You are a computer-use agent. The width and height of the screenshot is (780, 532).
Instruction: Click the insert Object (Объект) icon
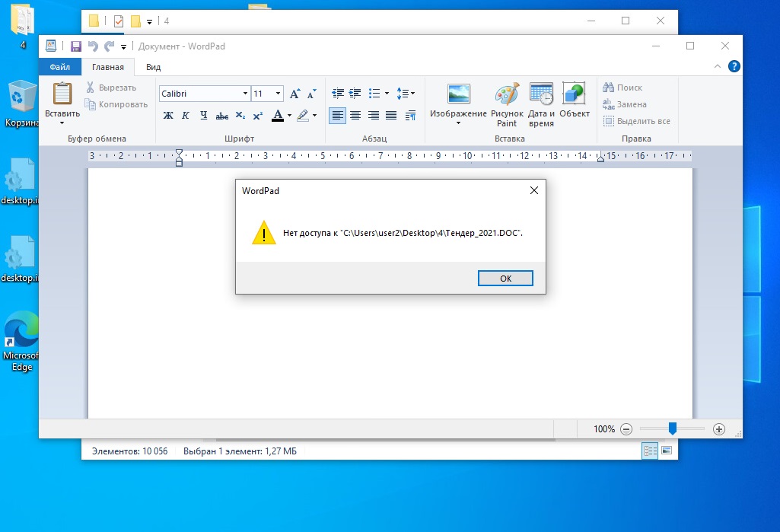pos(574,94)
